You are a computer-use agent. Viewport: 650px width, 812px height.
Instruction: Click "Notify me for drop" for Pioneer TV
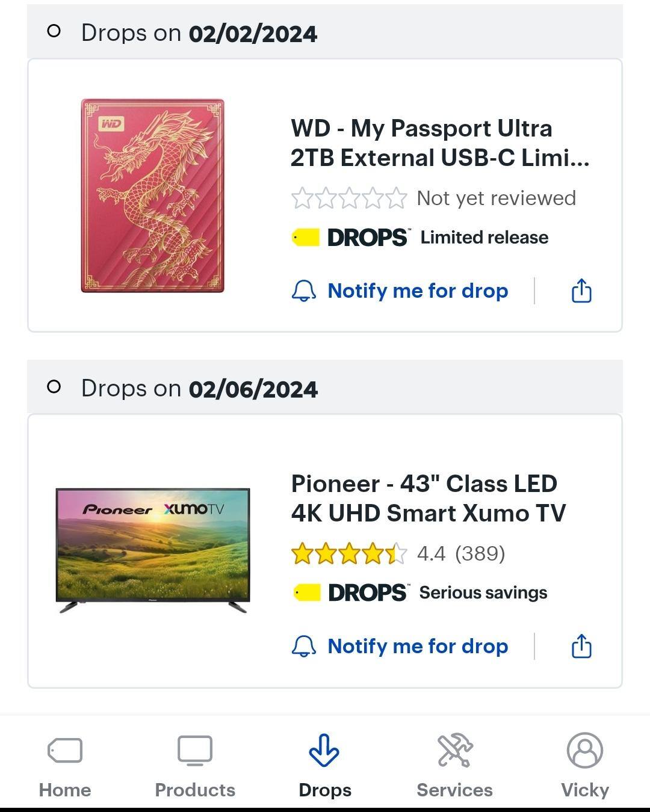pyautogui.click(x=418, y=647)
